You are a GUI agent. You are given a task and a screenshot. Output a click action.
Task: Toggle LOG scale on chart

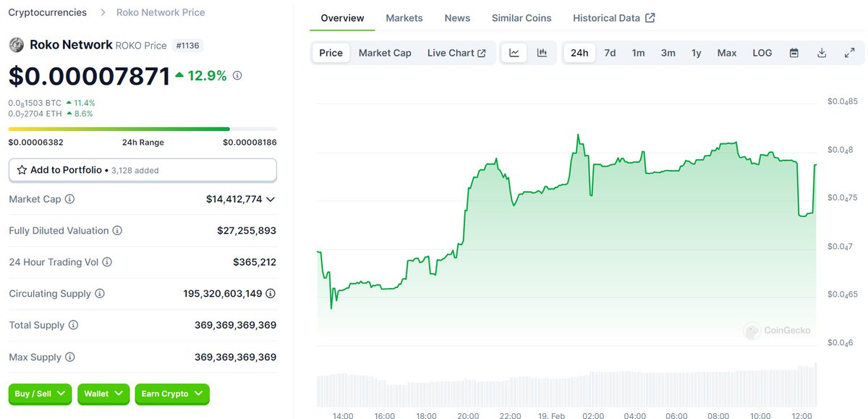pyautogui.click(x=762, y=53)
